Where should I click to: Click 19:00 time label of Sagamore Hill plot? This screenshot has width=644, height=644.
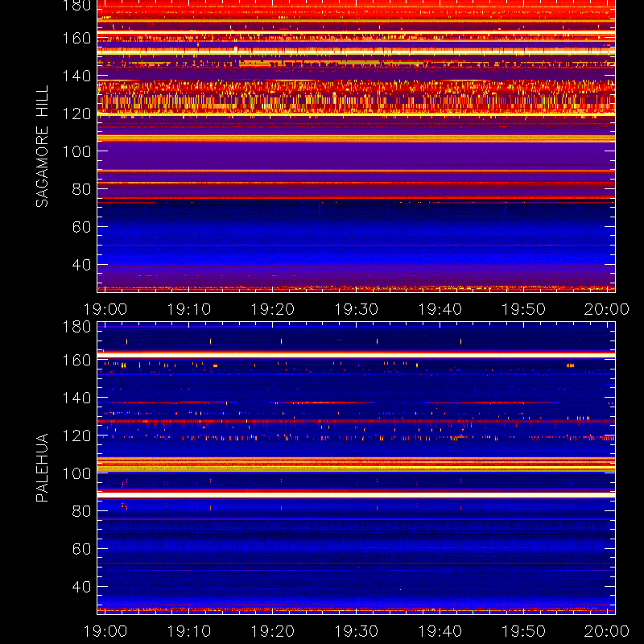click(105, 309)
